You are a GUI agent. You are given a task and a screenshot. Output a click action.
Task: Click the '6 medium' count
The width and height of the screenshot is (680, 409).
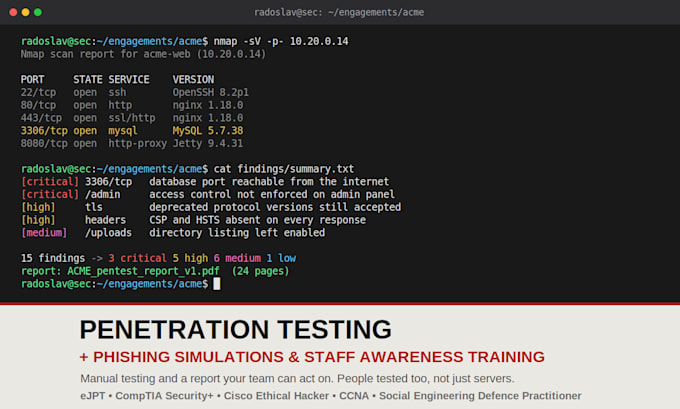(x=237, y=258)
